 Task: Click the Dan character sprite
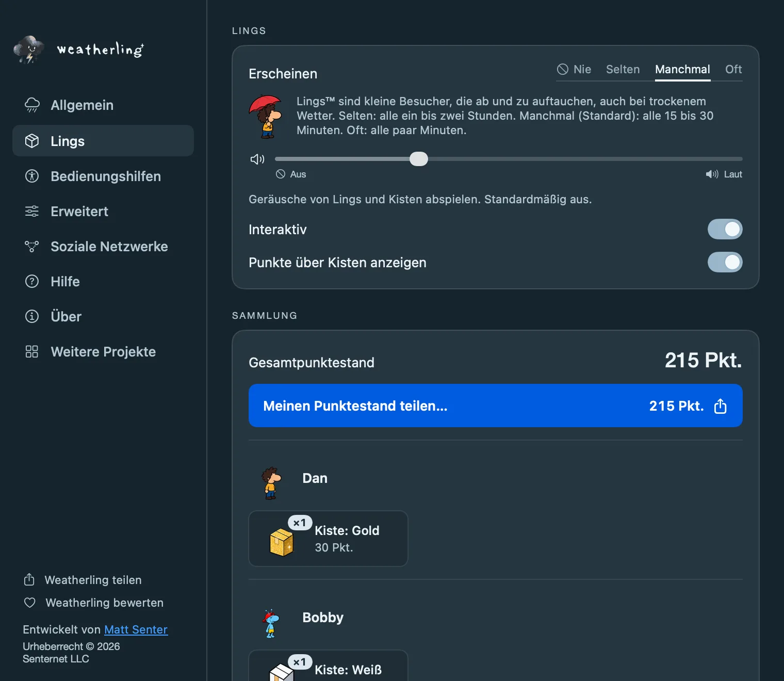coord(271,483)
